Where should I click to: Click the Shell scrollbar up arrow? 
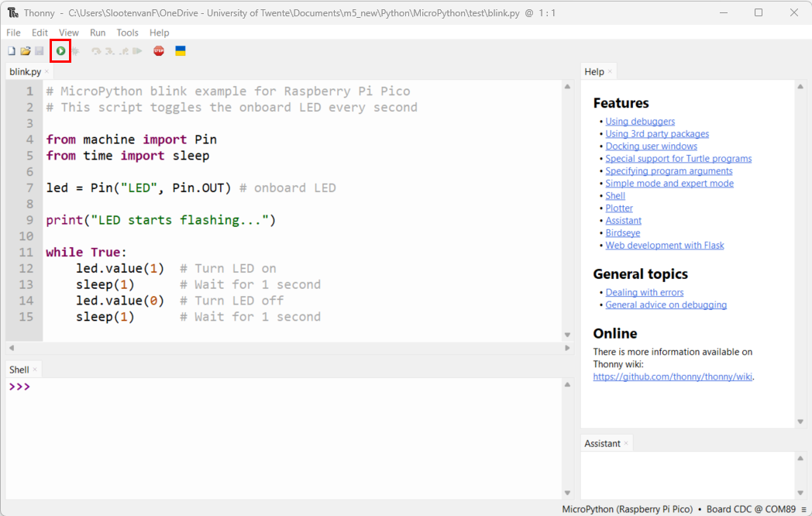pyautogui.click(x=568, y=384)
